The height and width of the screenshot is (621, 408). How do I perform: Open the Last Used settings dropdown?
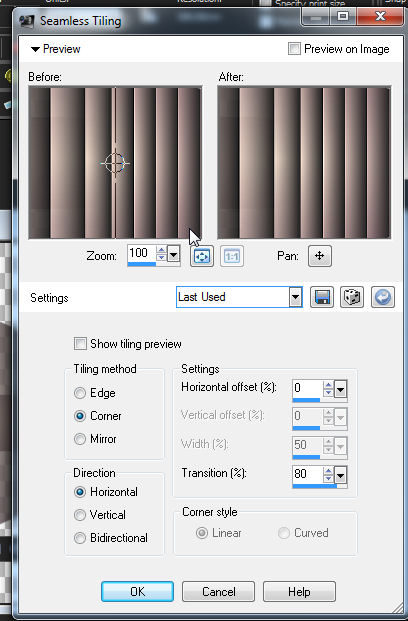(296, 297)
